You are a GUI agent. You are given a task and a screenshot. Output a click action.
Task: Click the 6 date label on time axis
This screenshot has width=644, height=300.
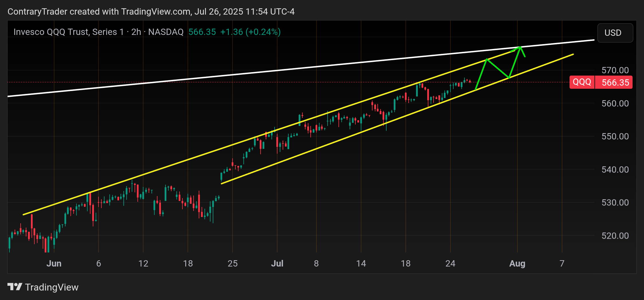(x=99, y=263)
